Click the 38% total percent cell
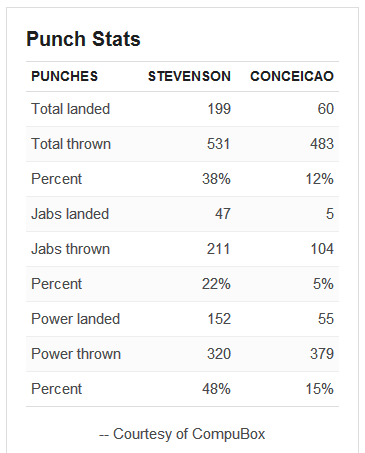The height and width of the screenshot is (453, 365). coord(216,179)
